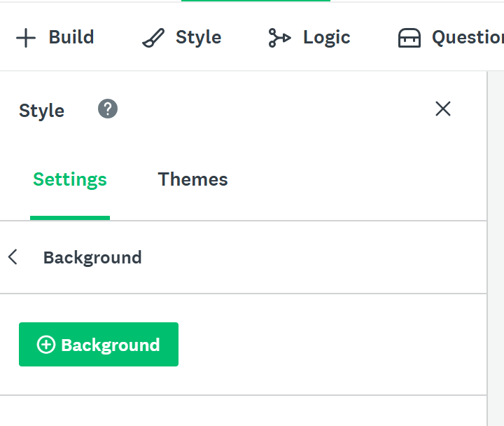The width and height of the screenshot is (504, 426).
Task: Switch to the Themes tab
Action: (x=192, y=179)
